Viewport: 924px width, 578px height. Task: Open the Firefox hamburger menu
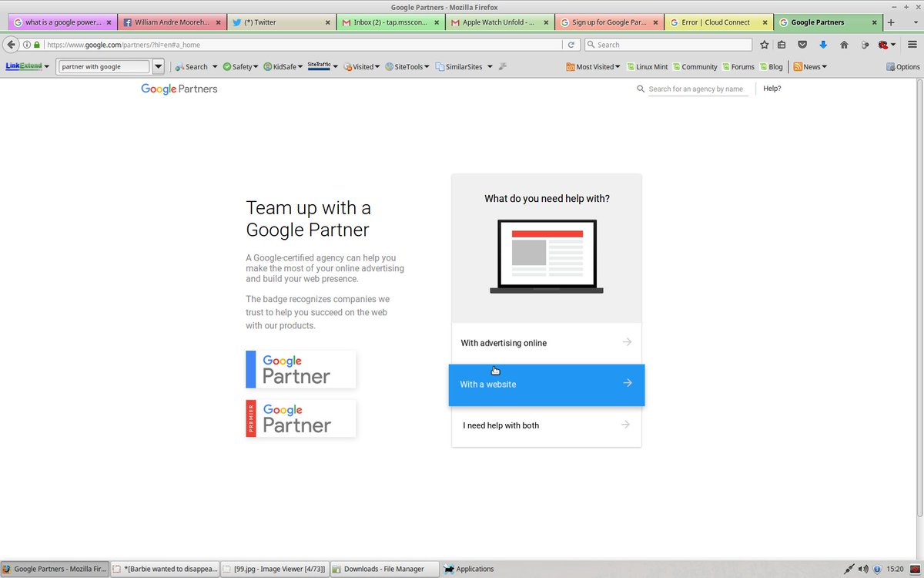click(912, 45)
